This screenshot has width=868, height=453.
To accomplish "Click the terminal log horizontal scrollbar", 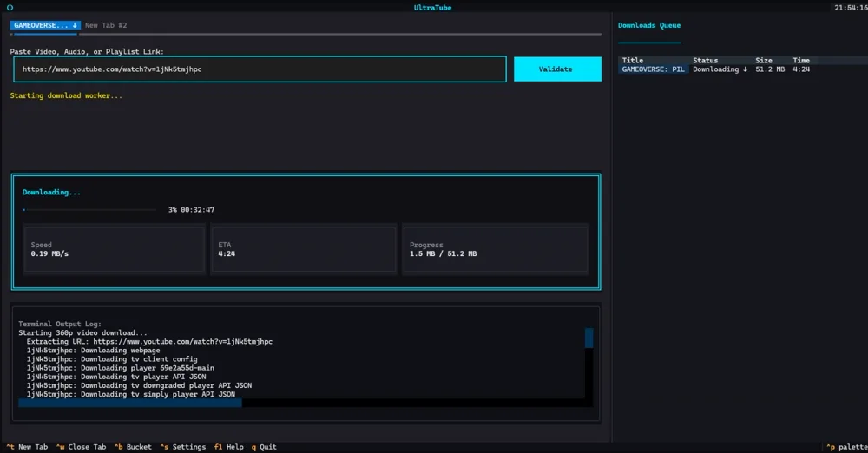I will tap(305, 403).
